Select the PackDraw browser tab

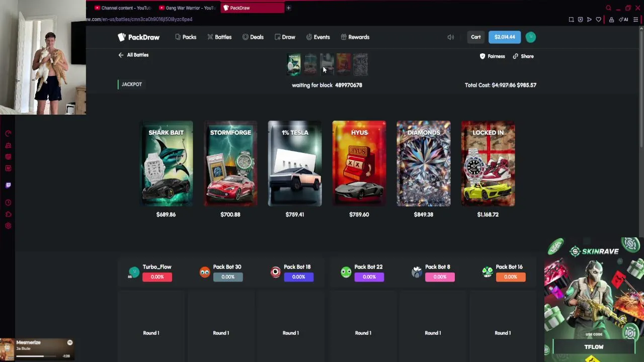point(252,8)
